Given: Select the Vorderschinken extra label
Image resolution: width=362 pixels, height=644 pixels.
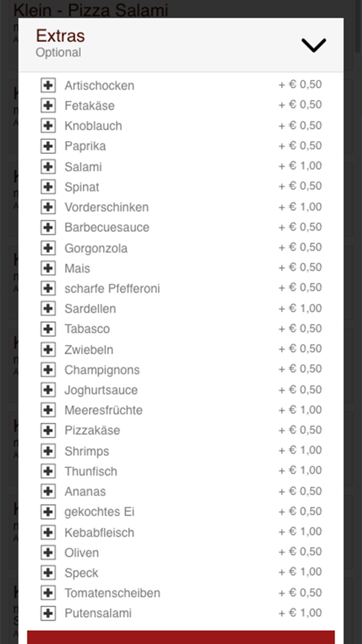Looking at the screenshot, I should 107,207.
